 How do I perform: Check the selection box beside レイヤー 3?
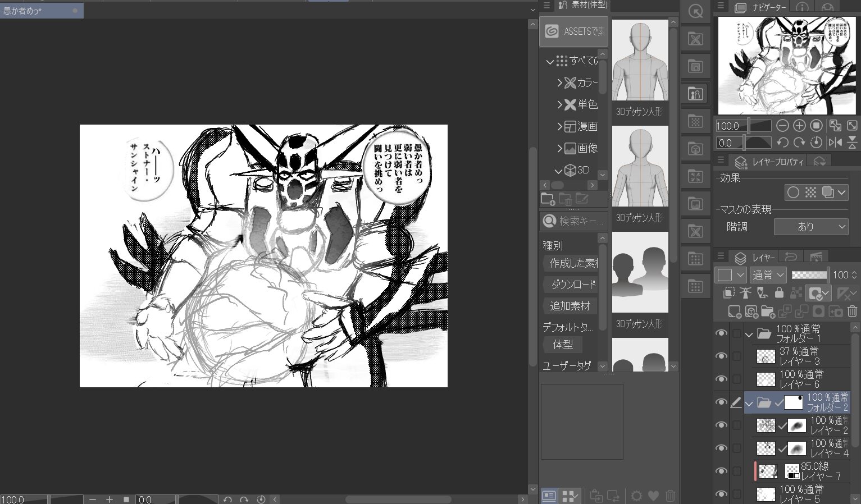pos(737,356)
